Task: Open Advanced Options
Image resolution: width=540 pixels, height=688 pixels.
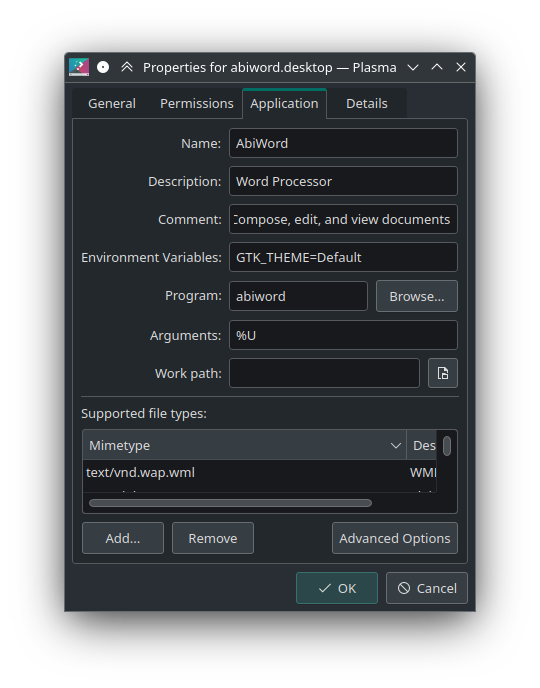Action: point(395,538)
